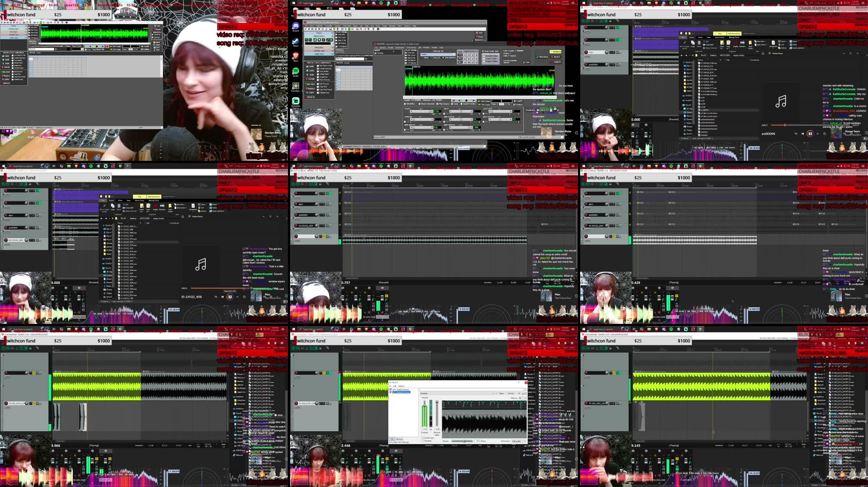Screen dimensions: 868x487
Task: Click the yellow RENDER button
Action: click(556, 52)
